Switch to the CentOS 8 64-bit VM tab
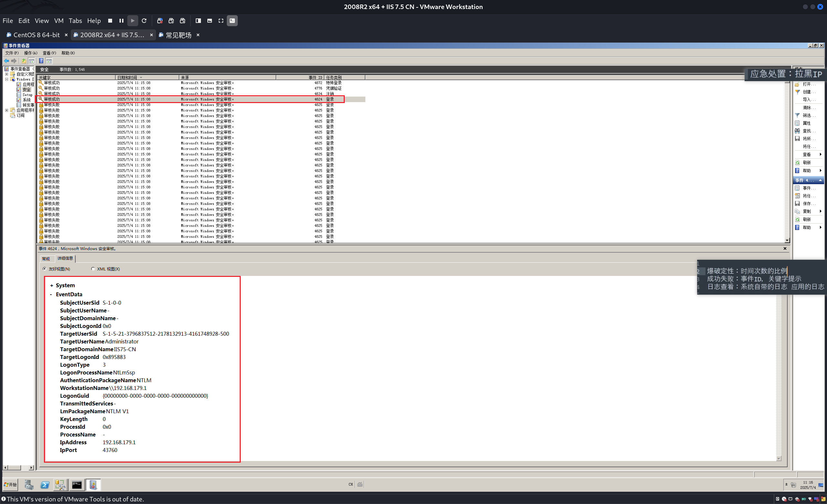 click(36, 35)
